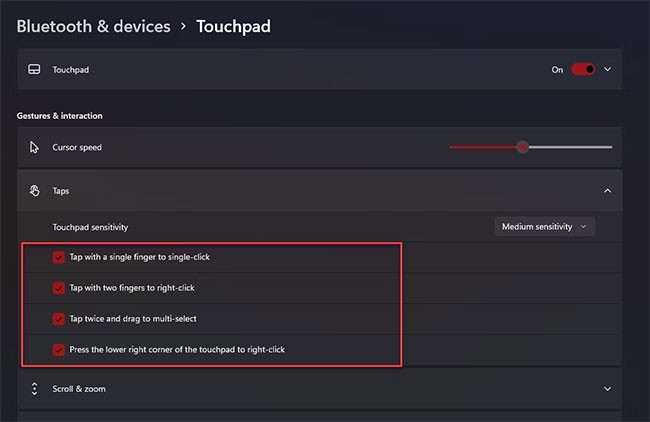Click the Scroll & zoom arrows icon
The height and width of the screenshot is (422, 650).
(x=34, y=388)
